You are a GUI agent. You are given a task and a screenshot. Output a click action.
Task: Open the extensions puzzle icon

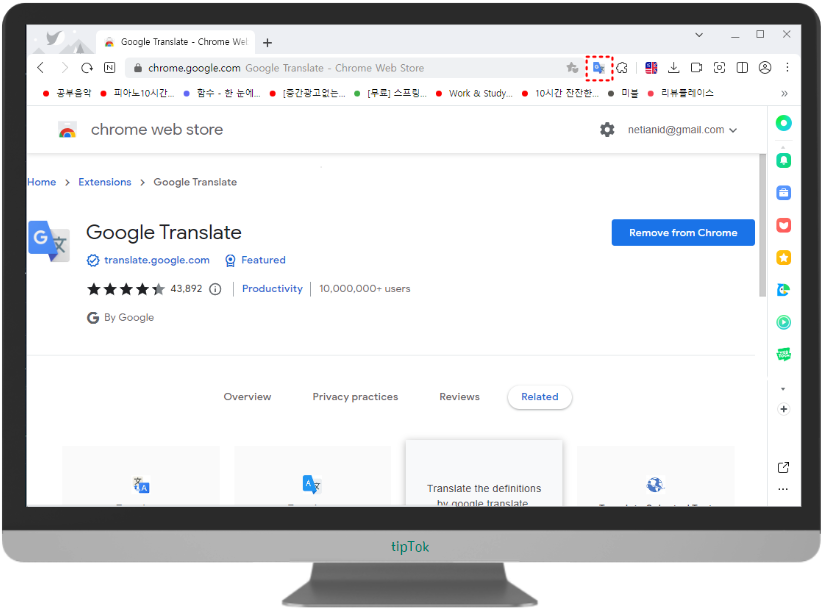(622, 68)
